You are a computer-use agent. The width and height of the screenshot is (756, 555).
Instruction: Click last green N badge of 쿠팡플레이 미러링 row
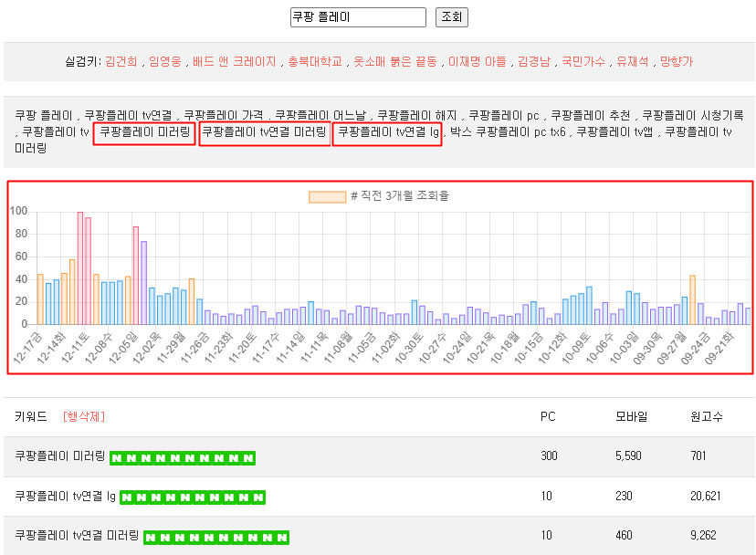pos(248,458)
